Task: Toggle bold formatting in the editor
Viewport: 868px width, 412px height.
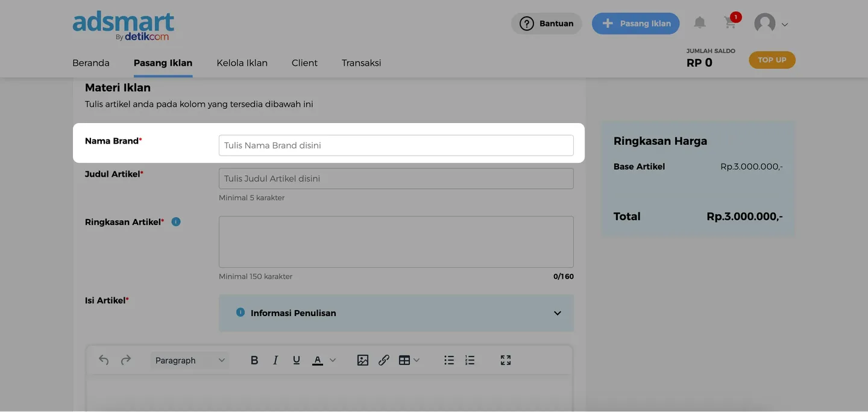Action: point(254,360)
